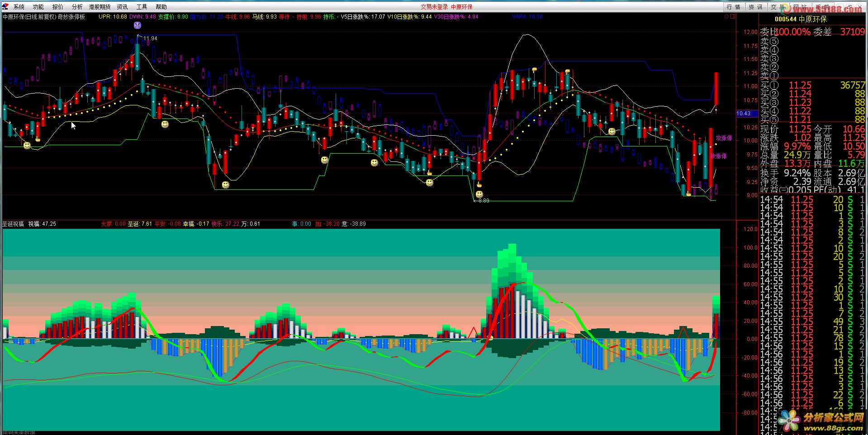
Task: Open the 港股期货 menu
Action: tap(100, 7)
